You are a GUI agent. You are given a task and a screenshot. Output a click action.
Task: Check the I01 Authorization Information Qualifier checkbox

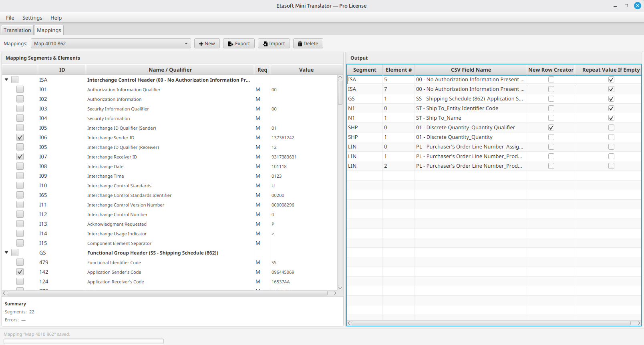point(20,89)
